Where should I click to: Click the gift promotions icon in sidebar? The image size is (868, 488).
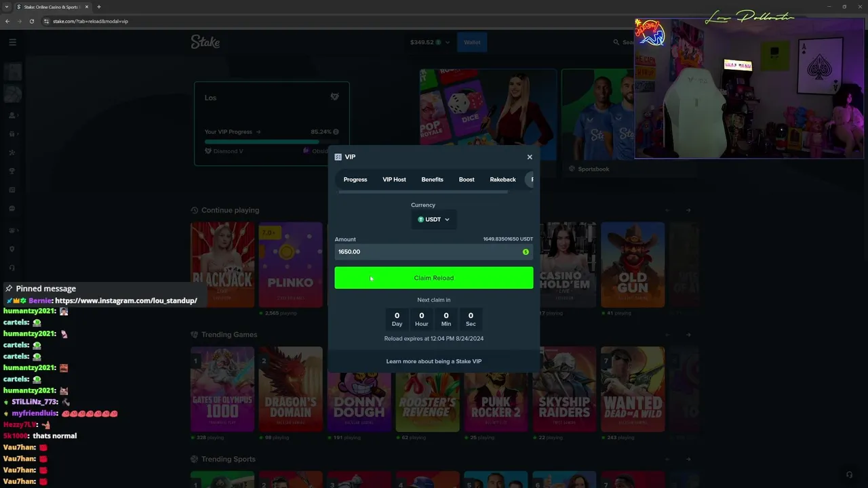pos(12,134)
